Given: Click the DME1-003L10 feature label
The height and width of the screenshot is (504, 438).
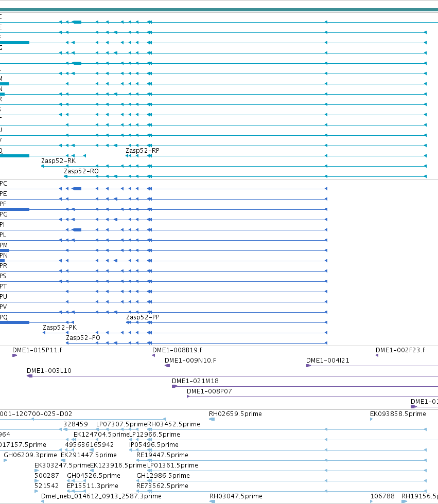Looking at the screenshot, I should point(49,371).
